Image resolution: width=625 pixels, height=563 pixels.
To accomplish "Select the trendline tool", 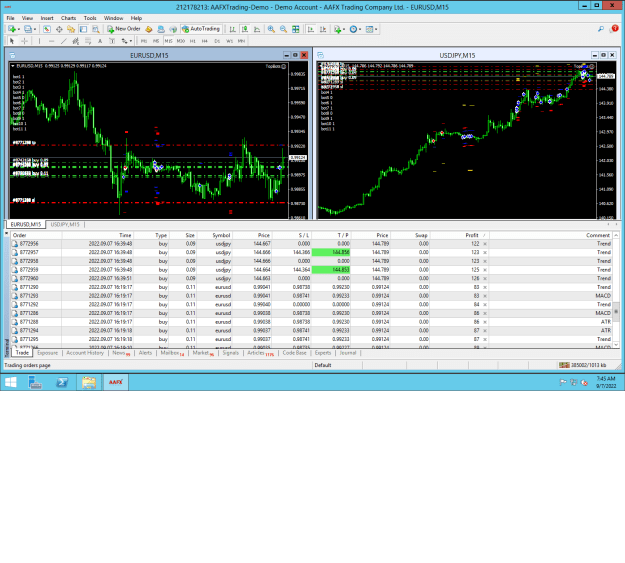I will click(63, 41).
